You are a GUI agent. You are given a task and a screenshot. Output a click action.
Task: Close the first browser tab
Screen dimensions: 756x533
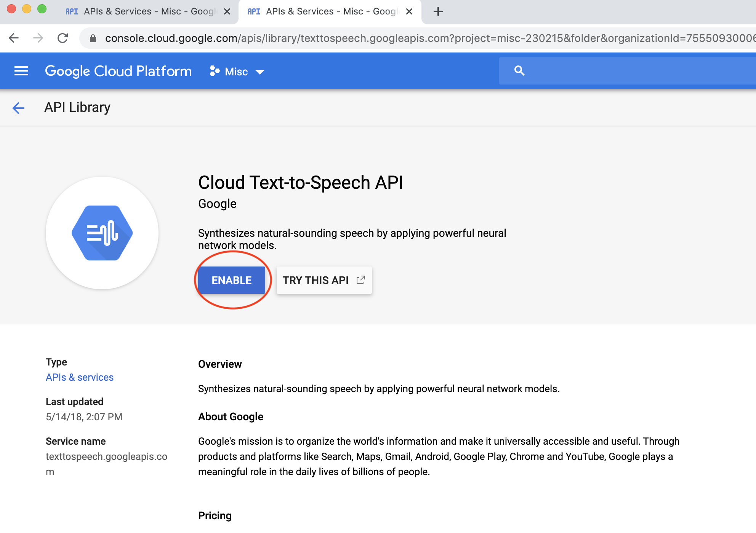227,11
